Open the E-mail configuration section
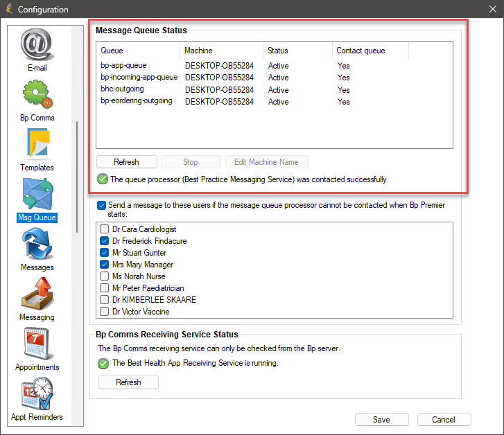Viewport: 504px width, 435px height. pyautogui.click(x=37, y=50)
